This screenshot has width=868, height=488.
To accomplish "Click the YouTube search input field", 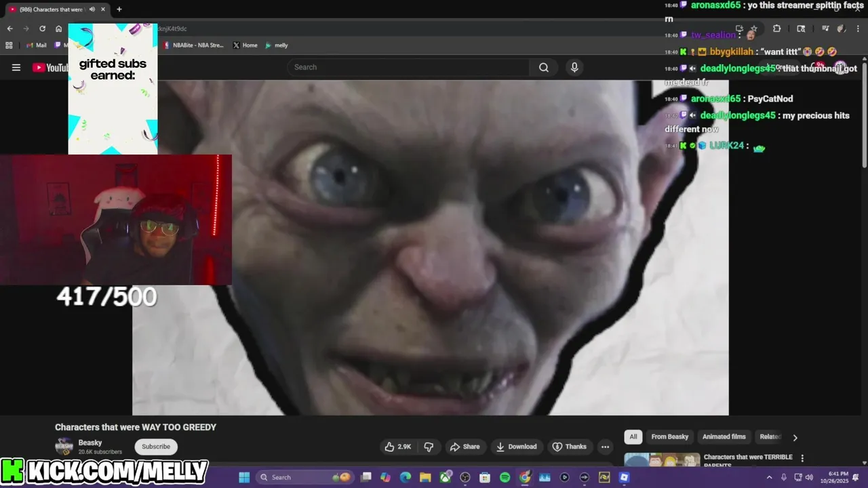I will click(409, 67).
